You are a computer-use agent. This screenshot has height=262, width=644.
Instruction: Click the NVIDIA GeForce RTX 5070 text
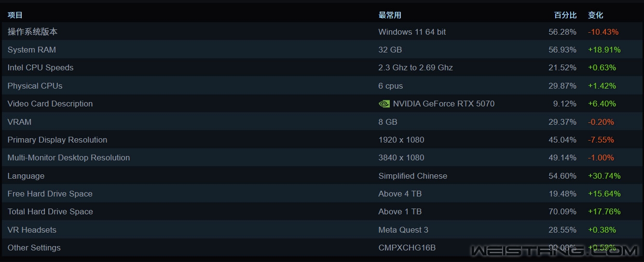coord(444,104)
